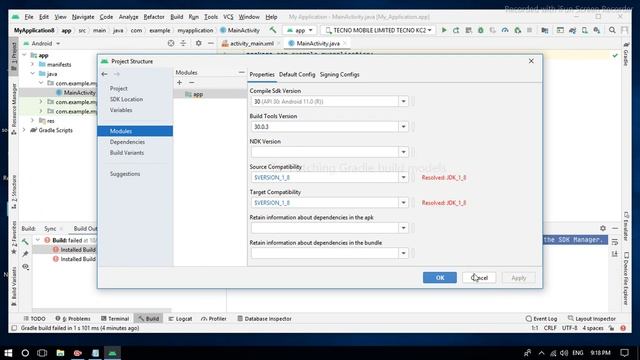The image size is (640, 360).
Task: Click the Variables item in dialog sidebar
Action: (x=121, y=110)
